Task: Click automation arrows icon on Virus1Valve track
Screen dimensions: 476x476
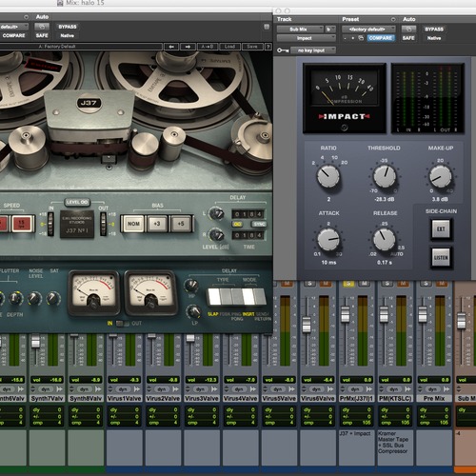Action: (137, 389)
